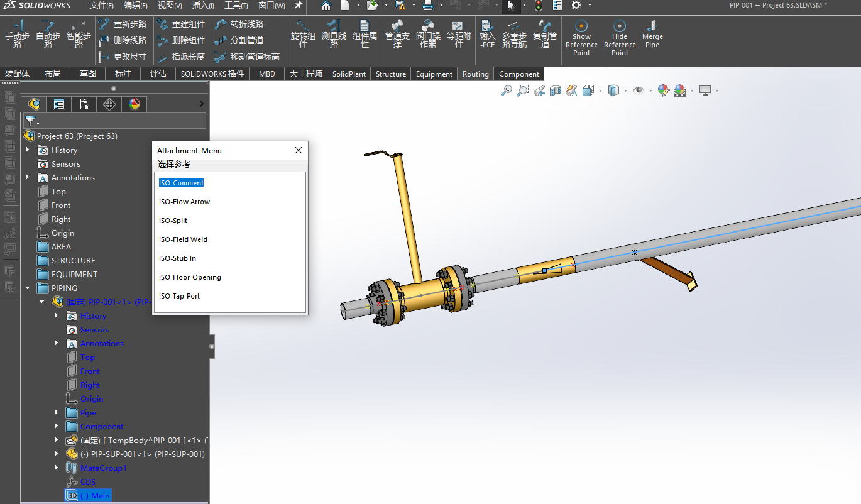The image size is (861, 504).
Task: Click 删除组件 delete component button
Action: point(180,40)
